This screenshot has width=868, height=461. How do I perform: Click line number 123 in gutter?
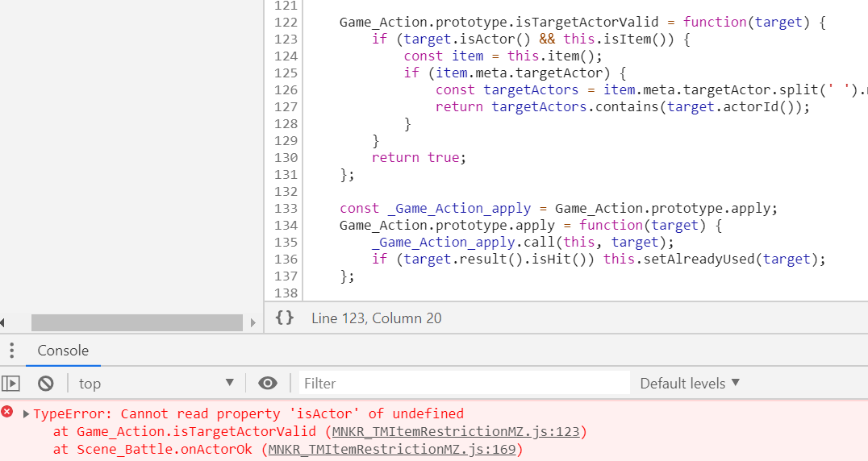tap(286, 39)
